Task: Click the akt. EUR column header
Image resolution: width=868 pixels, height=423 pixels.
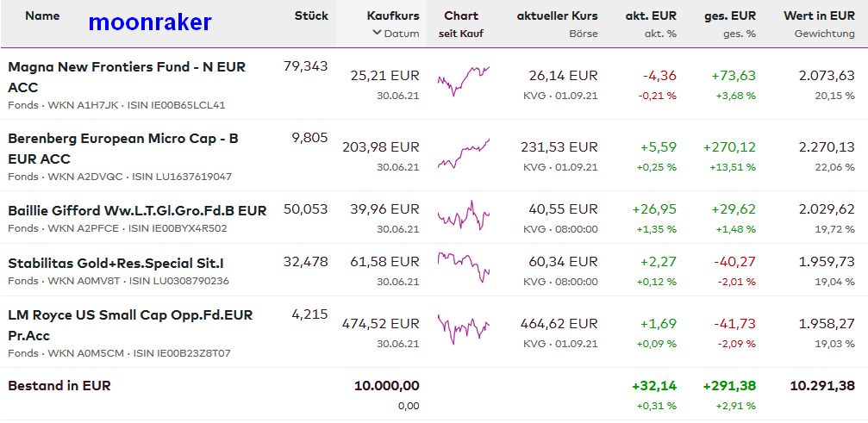Action: (x=651, y=16)
